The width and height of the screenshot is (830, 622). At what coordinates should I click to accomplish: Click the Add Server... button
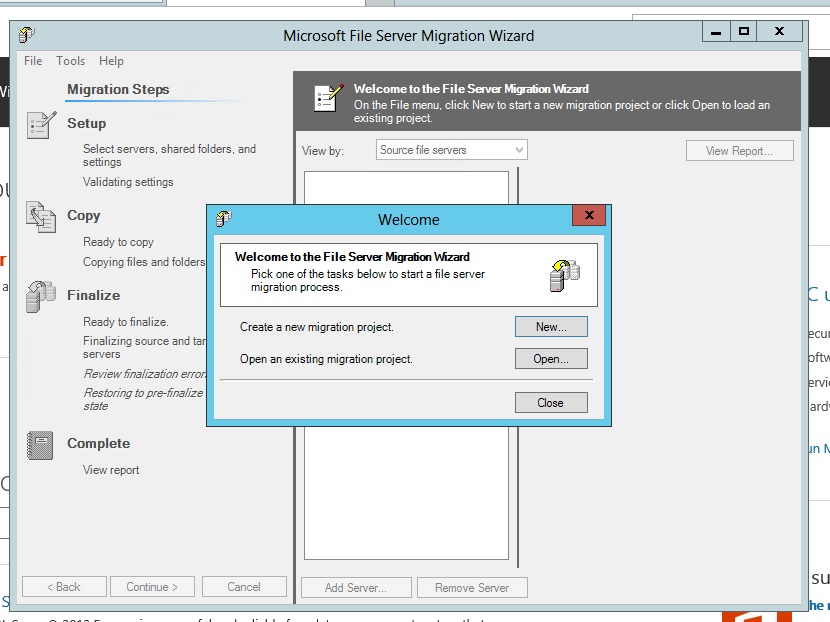point(356,588)
